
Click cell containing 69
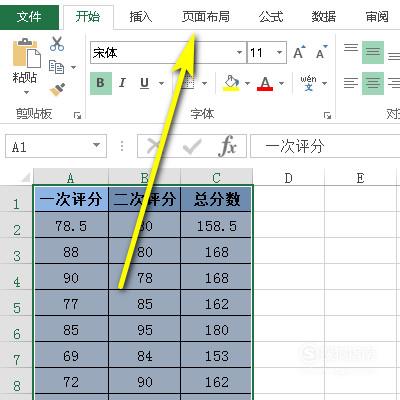tap(71, 356)
